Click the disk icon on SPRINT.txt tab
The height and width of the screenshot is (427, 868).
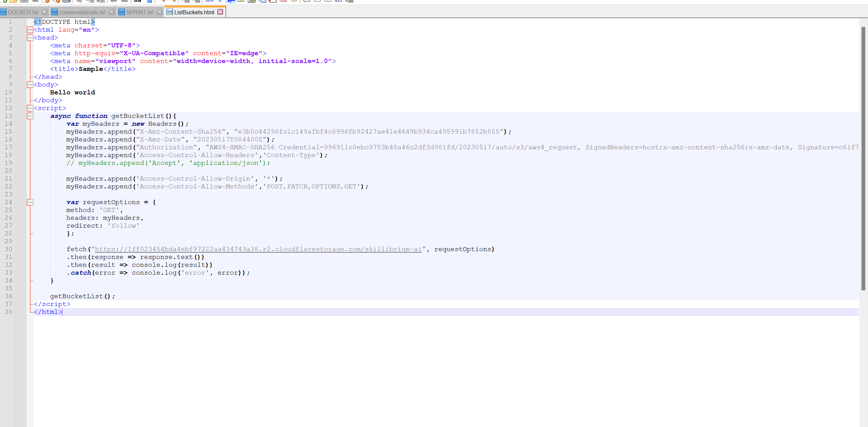pos(122,12)
